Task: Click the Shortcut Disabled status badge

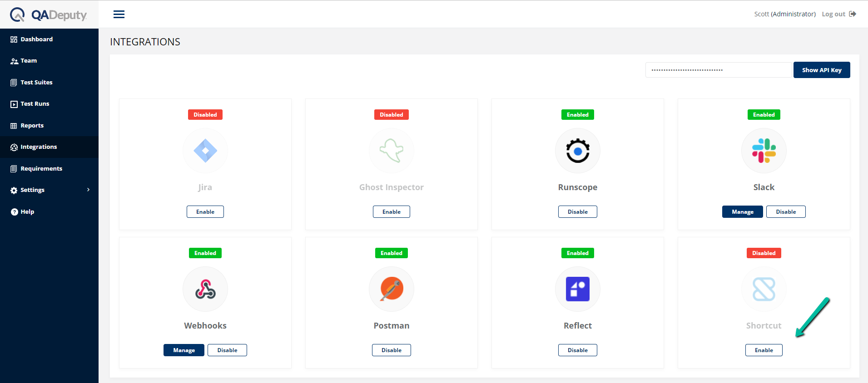Action: [764, 253]
